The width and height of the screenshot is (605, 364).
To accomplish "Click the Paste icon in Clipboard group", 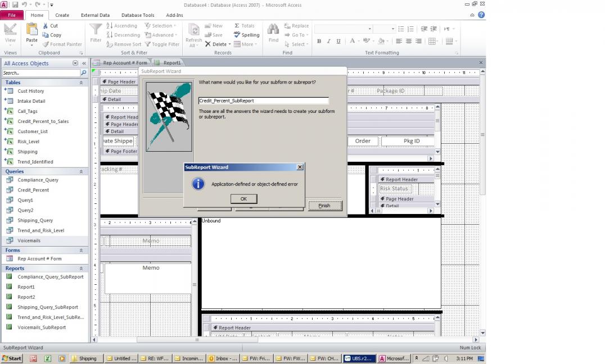I will pos(31,30).
